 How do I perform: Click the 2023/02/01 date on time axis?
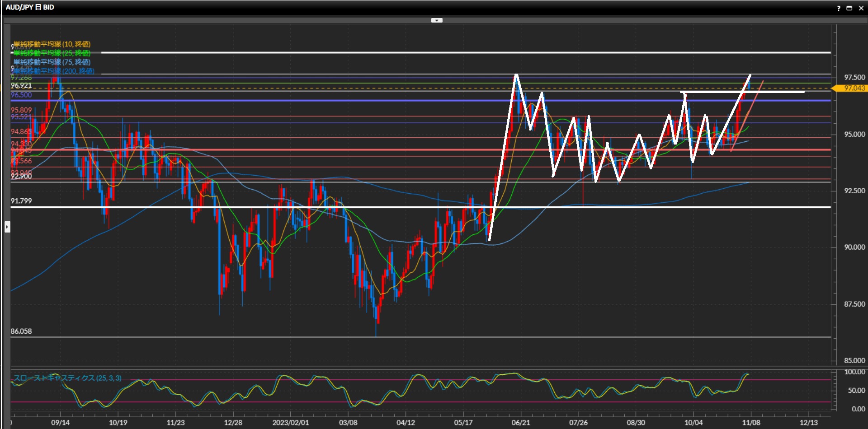290,423
